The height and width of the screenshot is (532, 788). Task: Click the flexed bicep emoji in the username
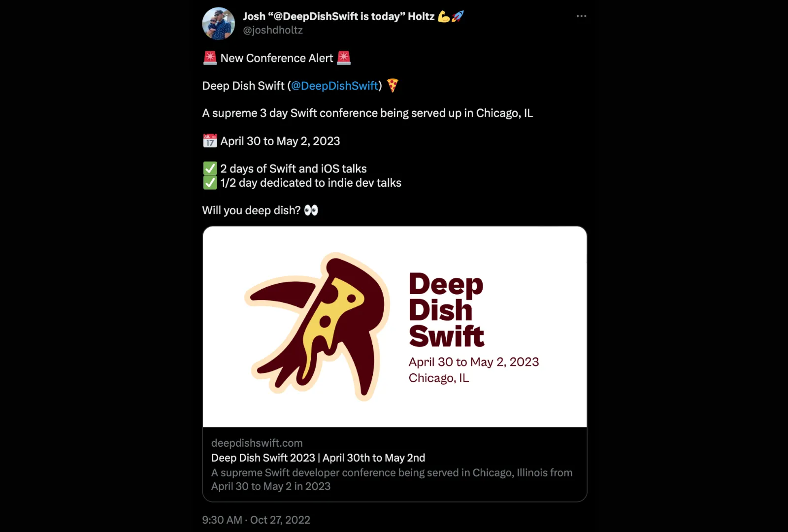click(x=445, y=16)
